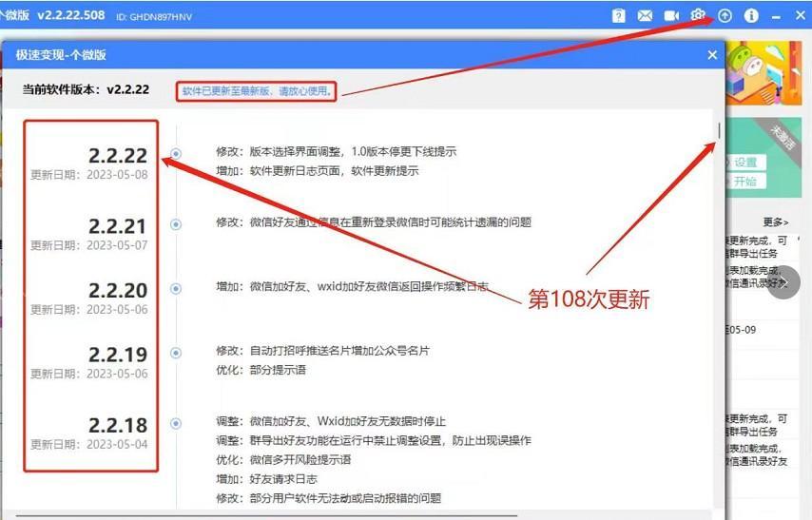This screenshot has height=520, width=812.
Task: Select version number 2.2.20 heading
Action: point(118,291)
